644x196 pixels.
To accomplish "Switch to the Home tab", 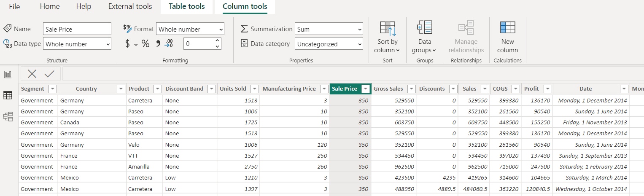I will [x=50, y=6].
